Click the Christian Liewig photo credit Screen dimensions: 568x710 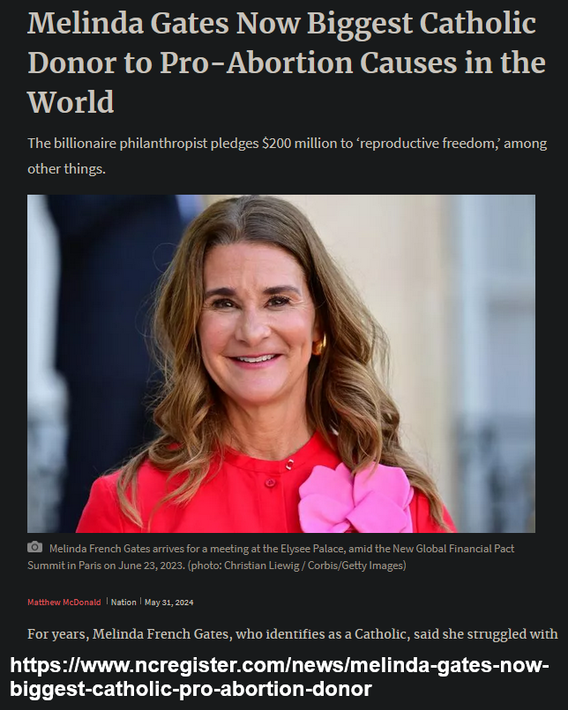264,566
